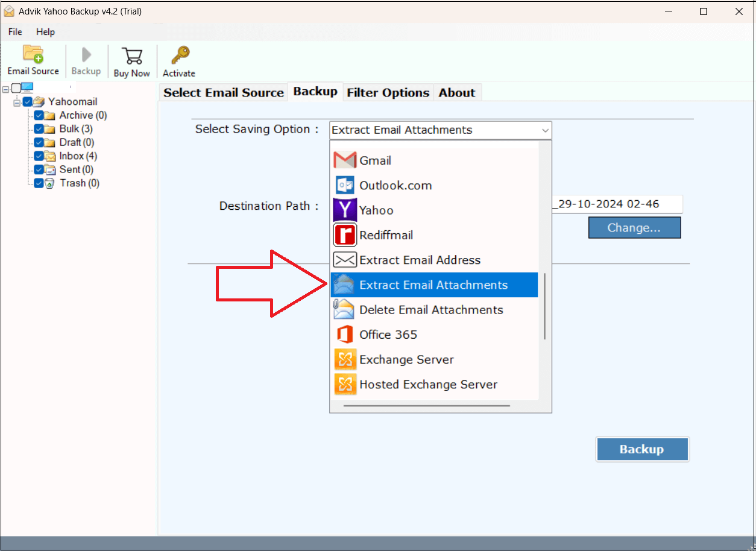The height and width of the screenshot is (551, 756).
Task: Click the Draft folder icon
Action: click(51, 142)
